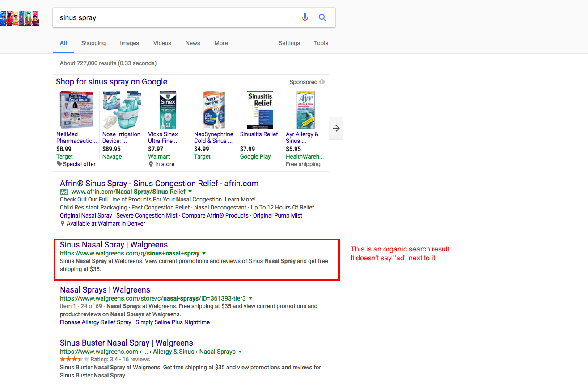588x385 pixels.
Task: Advance shopping carousel with right arrow
Action: pos(336,128)
